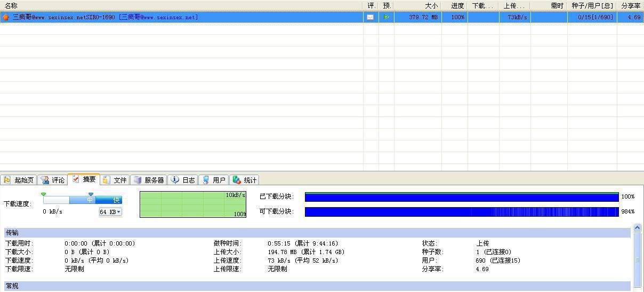644x292 pixels.
Task: Open the 文件 tab
Action: pos(115,180)
